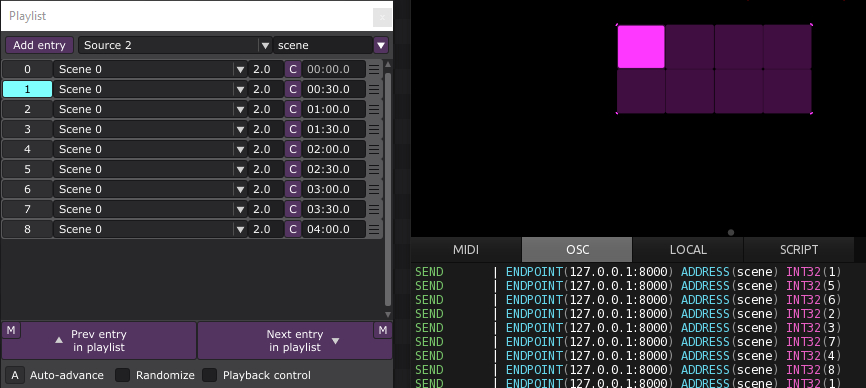This screenshot has height=388, width=866.
Task: Toggle the Auto-advance checkbox
Action: (x=15, y=375)
